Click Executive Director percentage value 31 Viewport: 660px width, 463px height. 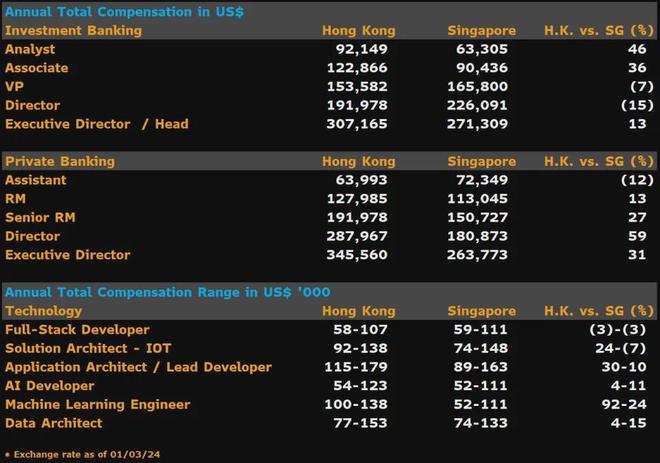click(637, 255)
